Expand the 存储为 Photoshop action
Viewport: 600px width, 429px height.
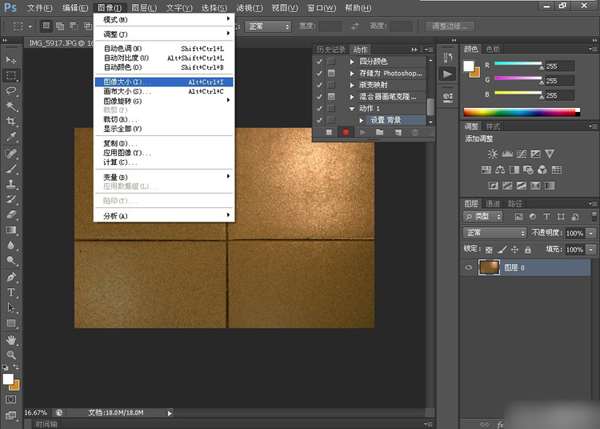351,74
